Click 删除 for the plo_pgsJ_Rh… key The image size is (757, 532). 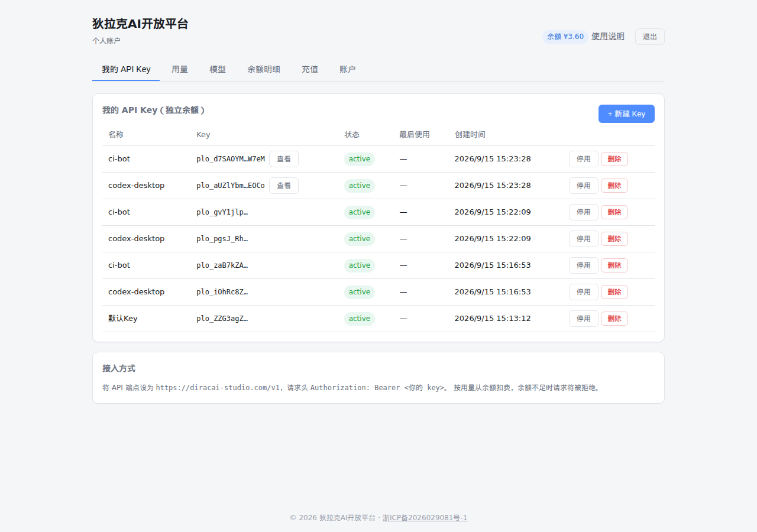614,239
